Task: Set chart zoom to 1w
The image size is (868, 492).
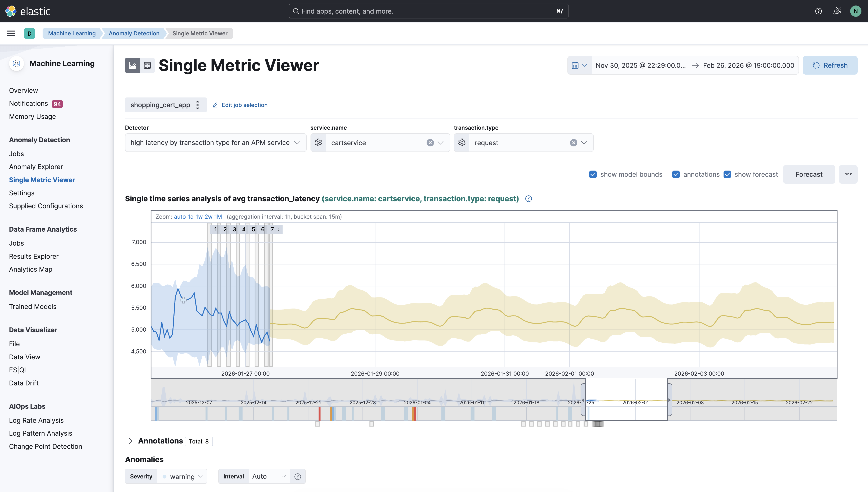Action: tap(199, 217)
